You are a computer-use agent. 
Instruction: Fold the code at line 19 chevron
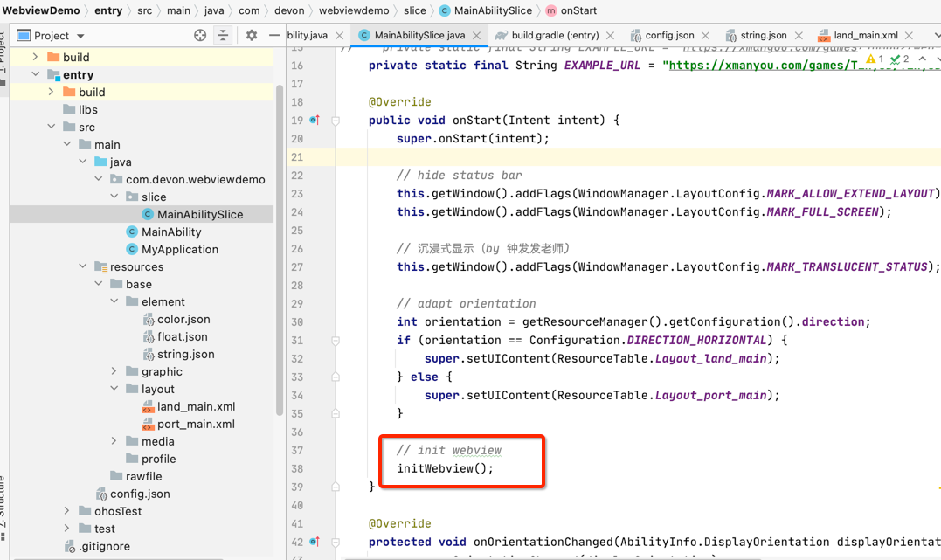coord(336,120)
